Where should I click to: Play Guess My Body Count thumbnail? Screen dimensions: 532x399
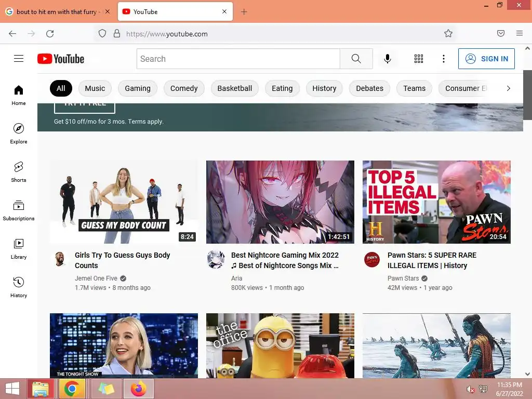[x=124, y=202]
